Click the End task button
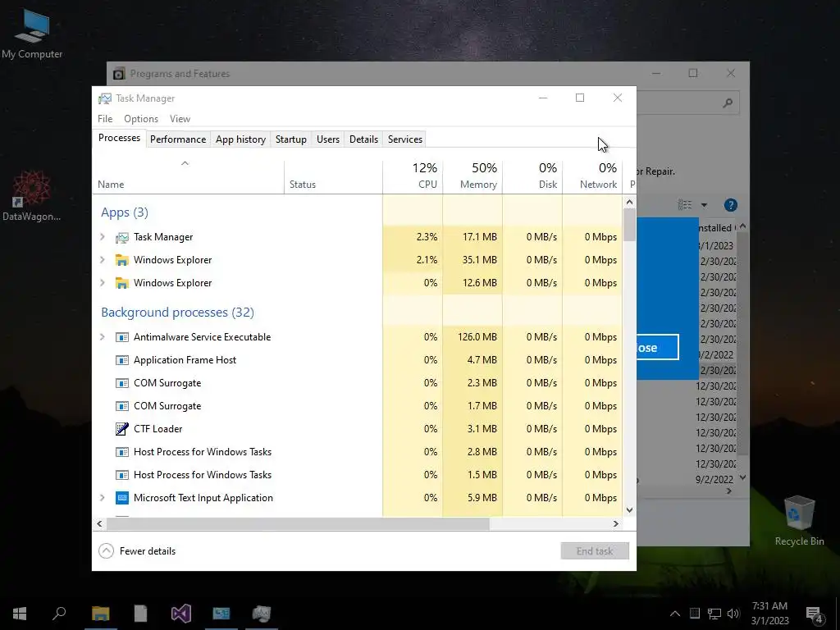This screenshot has height=630, width=840. (x=595, y=551)
